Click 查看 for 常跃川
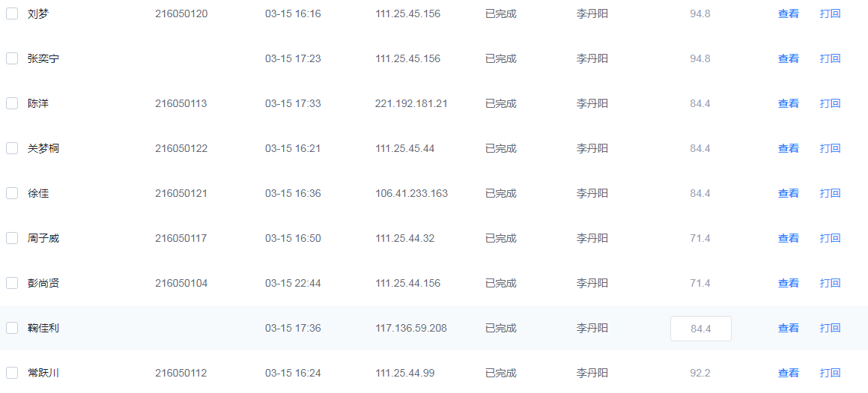This screenshot has width=868, height=393. coord(788,373)
